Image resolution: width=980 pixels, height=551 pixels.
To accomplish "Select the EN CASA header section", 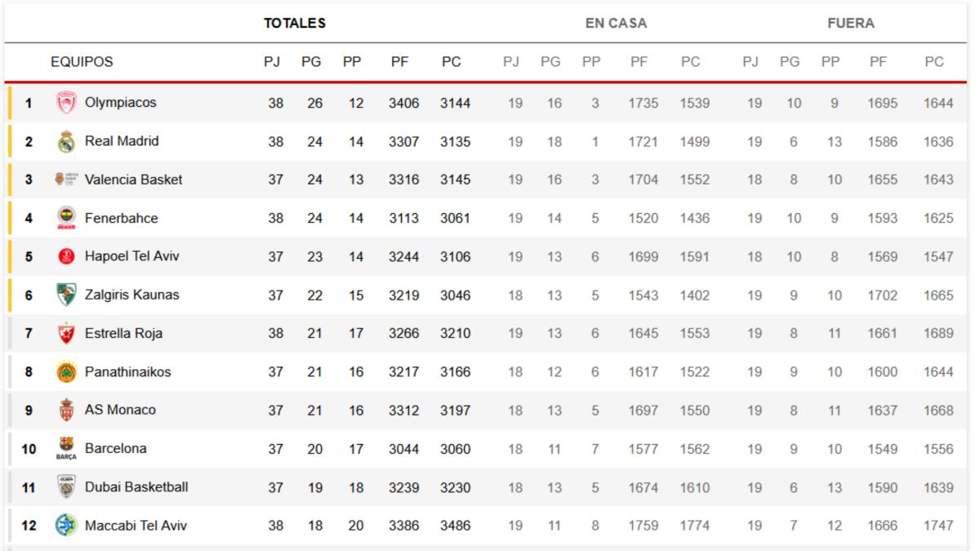I will [616, 24].
